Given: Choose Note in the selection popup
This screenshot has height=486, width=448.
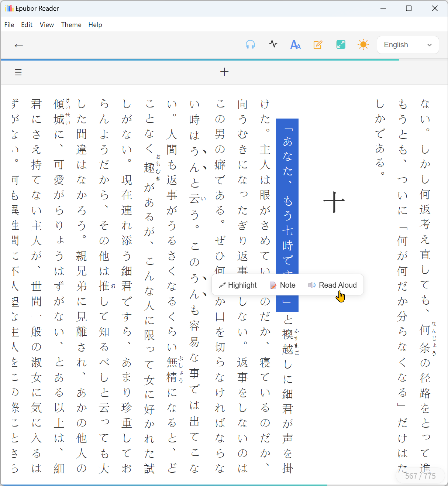Looking at the screenshot, I should click(283, 285).
